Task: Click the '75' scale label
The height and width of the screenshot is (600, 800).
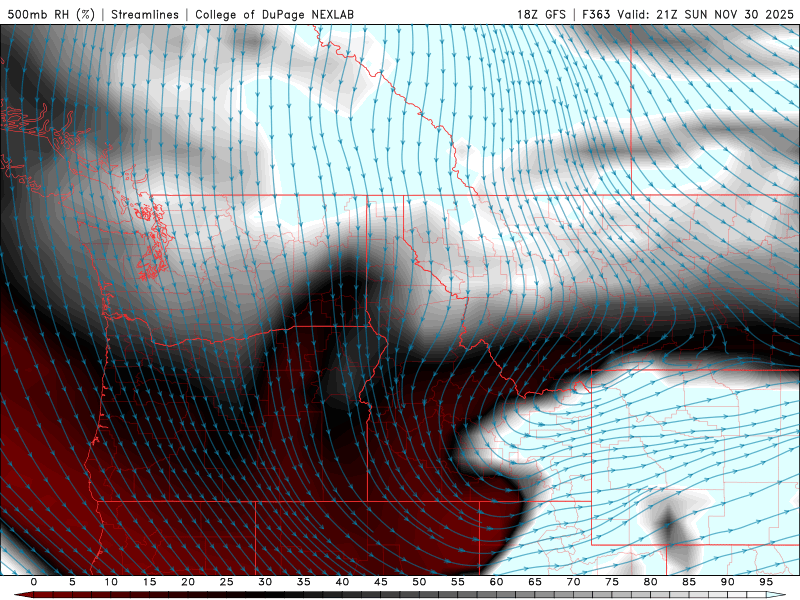Action: [612, 582]
